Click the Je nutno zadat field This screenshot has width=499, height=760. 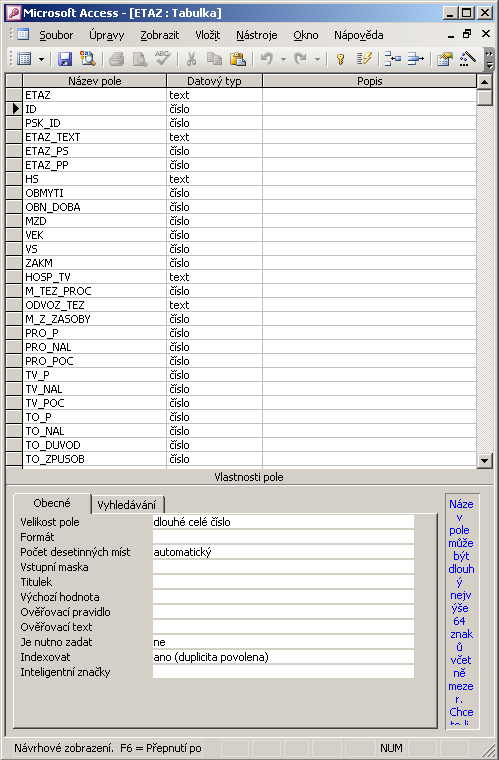click(283, 642)
